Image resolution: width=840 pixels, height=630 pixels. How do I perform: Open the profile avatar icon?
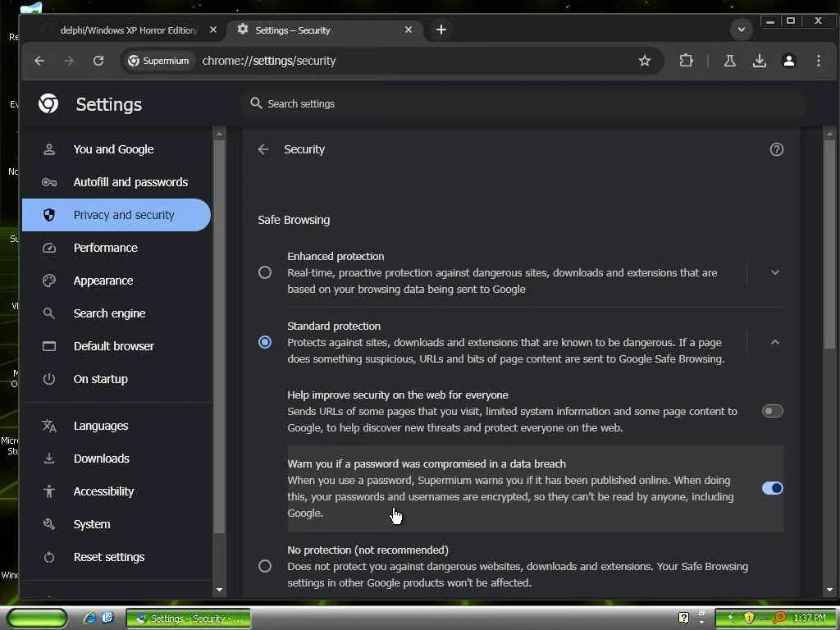(x=788, y=61)
